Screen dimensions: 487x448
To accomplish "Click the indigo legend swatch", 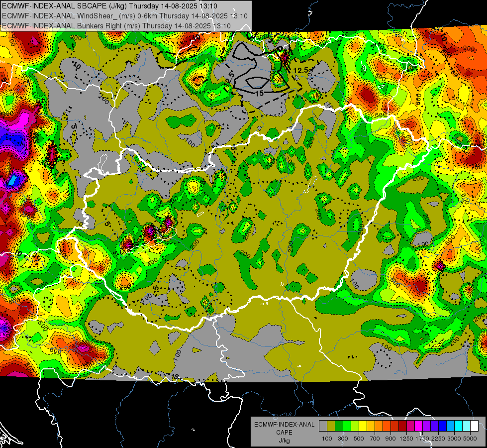I will tap(434, 426).
